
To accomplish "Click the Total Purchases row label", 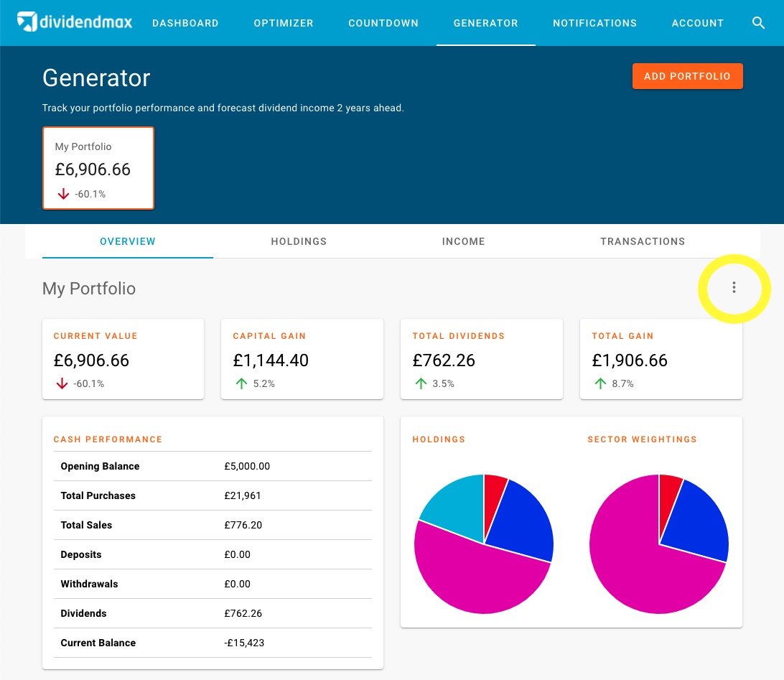I will [x=98, y=495].
